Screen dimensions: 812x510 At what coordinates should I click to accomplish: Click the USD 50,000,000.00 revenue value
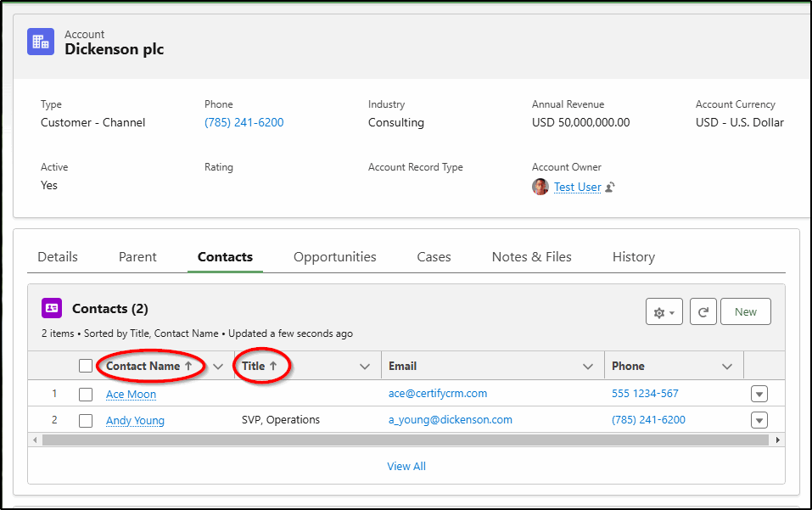[580, 123]
